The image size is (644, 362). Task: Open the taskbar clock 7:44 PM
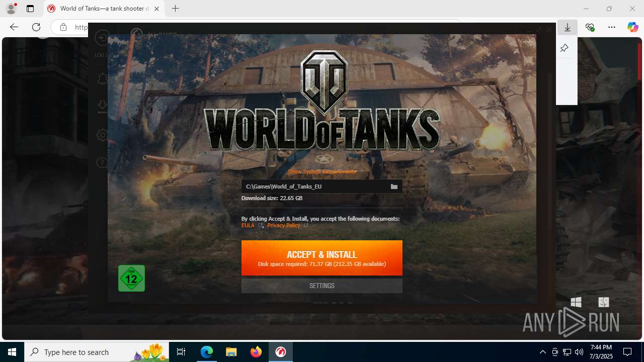pyautogui.click(x=601, y=352)
